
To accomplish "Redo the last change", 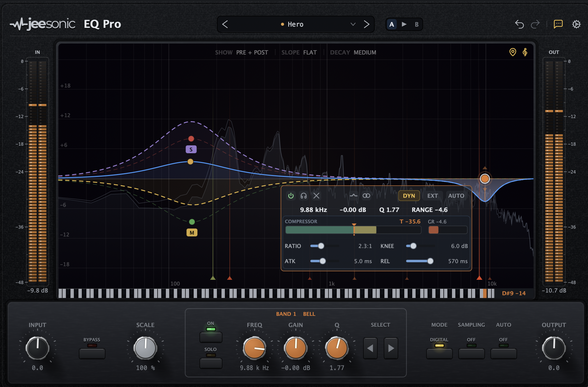I will [x=535, y=24].
